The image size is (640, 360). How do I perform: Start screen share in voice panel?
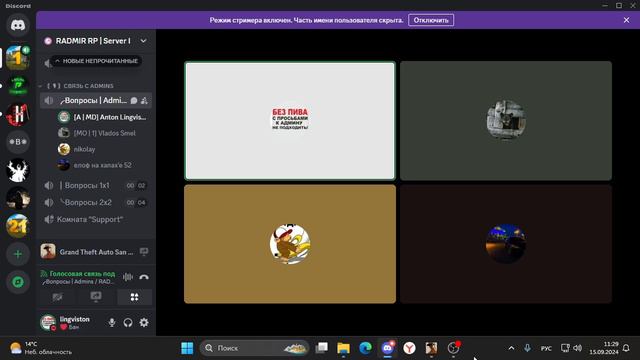[x=96, y=297]
